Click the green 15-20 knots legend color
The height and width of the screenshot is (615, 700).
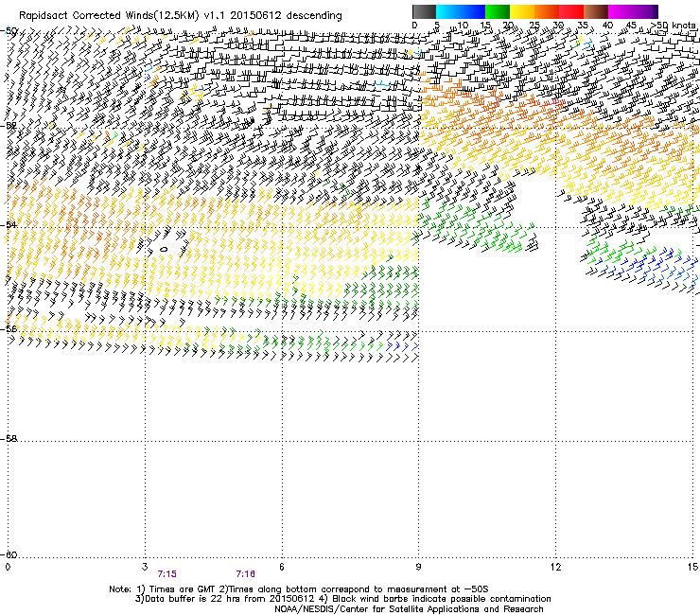[498, 11]
